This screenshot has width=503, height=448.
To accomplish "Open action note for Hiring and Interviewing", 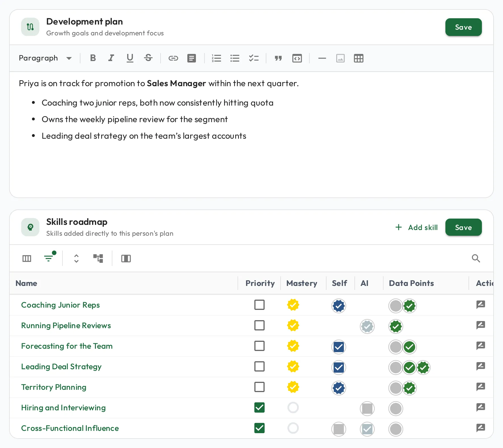I will [481, 407].
